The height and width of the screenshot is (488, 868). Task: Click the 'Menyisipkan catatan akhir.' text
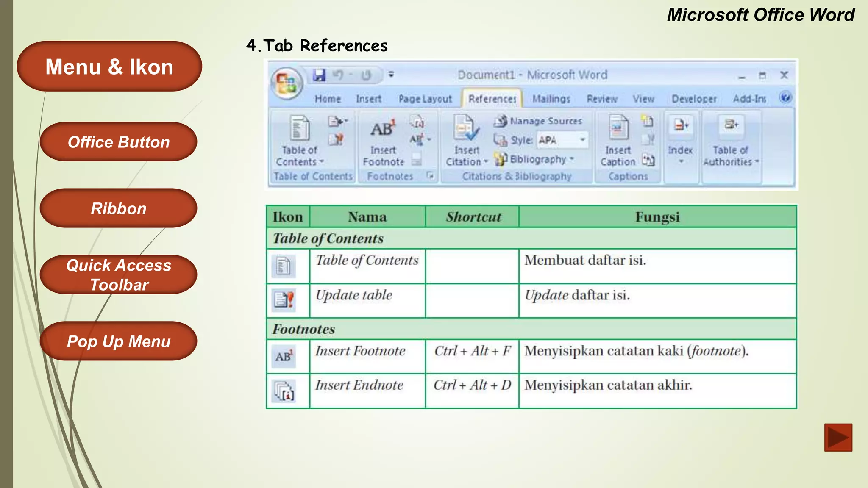coord(608,385)
